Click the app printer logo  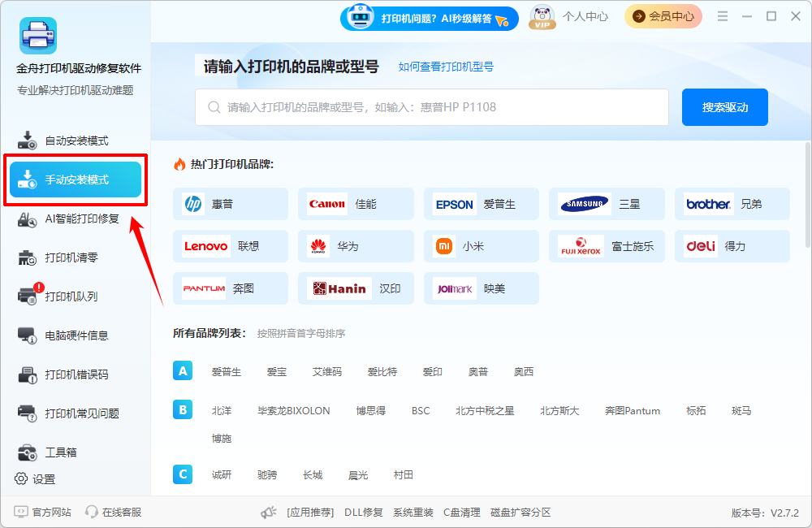[38, 35]
